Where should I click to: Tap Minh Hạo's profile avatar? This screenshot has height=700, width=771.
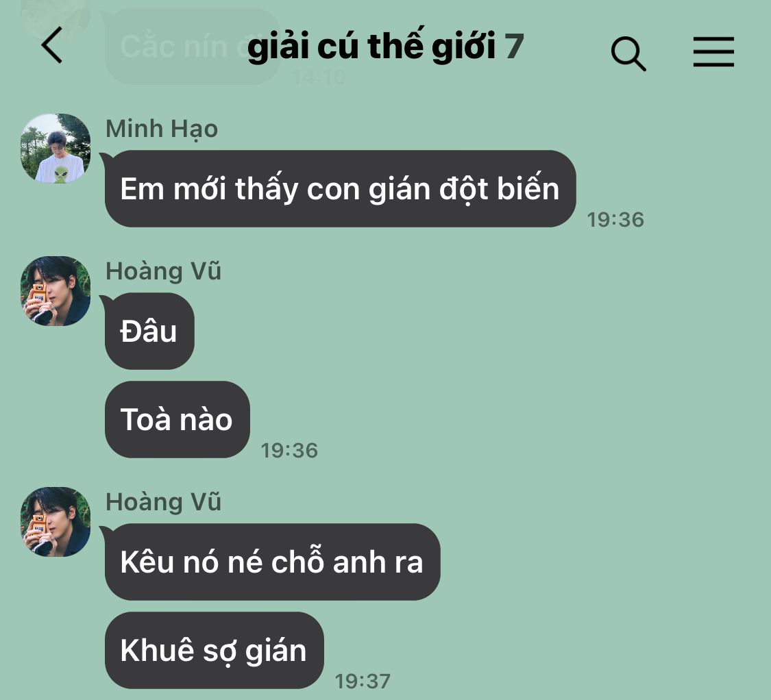point(56,149)
